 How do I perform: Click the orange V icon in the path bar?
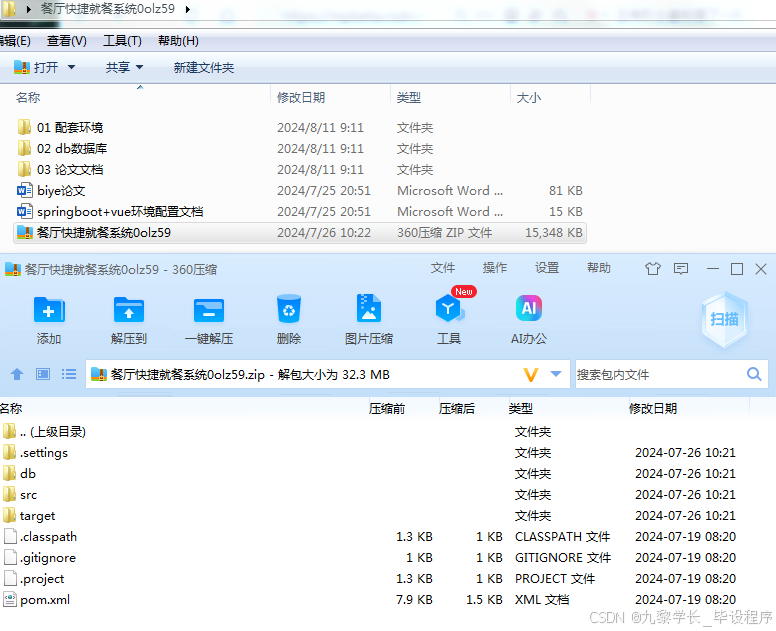(x=531, y=375)
